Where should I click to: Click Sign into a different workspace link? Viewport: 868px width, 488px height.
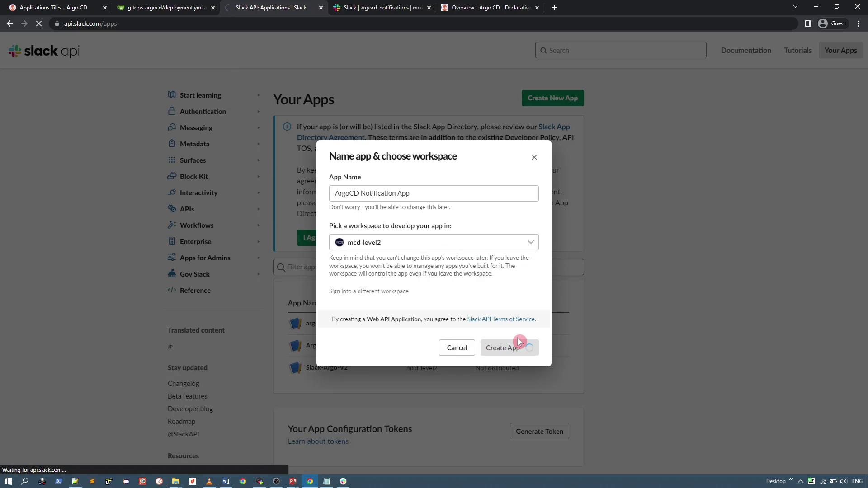click(368, 291)
